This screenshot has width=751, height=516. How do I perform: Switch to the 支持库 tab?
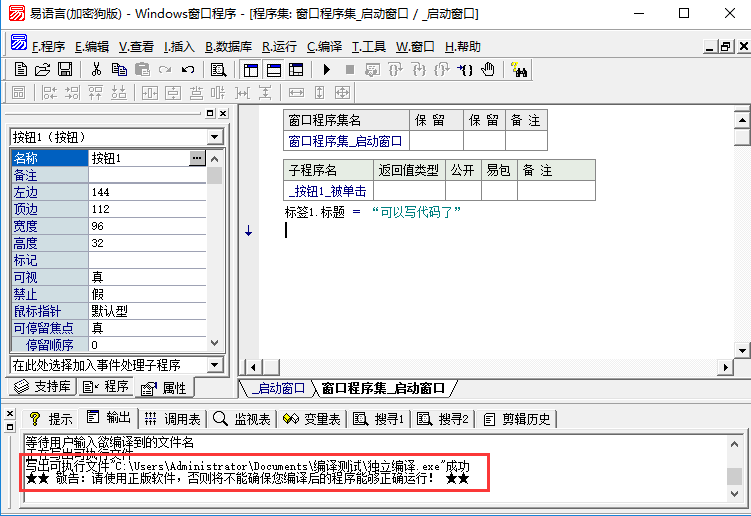(40, 387)
